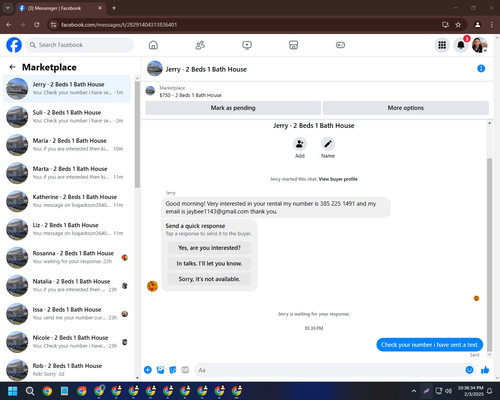
Task: Open the volume icon in system tray
Action: click(x=448, y=391)
